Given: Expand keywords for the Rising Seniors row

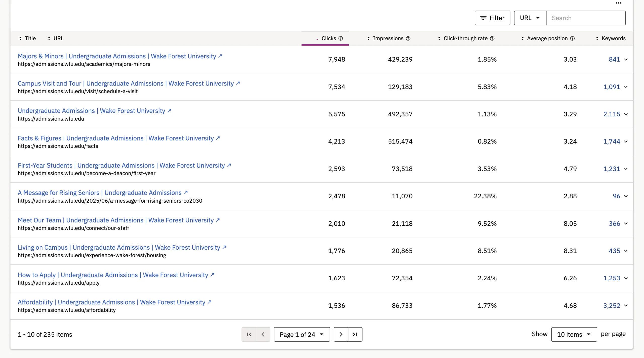Looking at the screenshot, I should 626,196.
